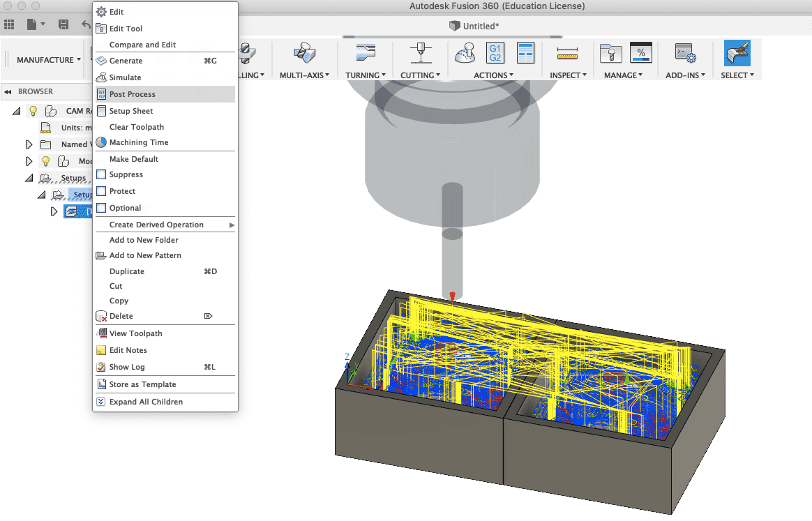Open the CUTTING dropdown menu

tap(421, 75)
